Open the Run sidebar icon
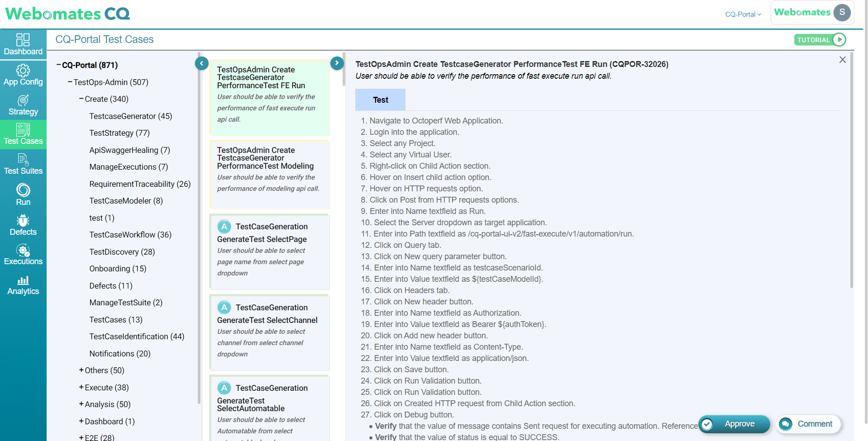The height and width of the screenshot is (441, 868). pyautogui.click(x=23, y=190)
